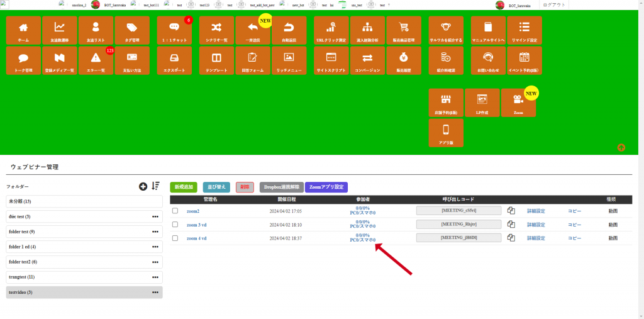
Task: Click the ログアウト button
Action: pos(553,5)
